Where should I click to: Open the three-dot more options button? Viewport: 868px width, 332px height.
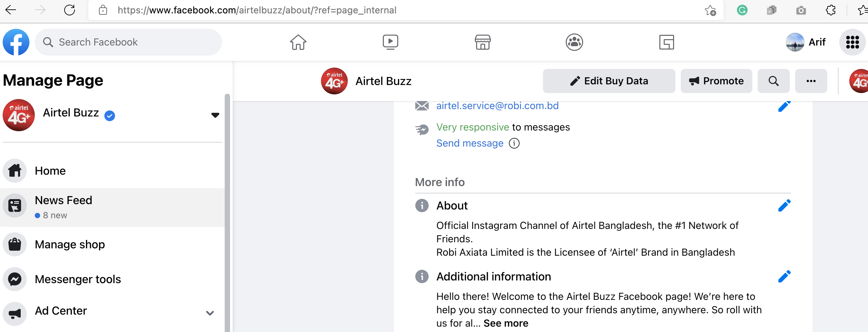[x=811, y=81]
